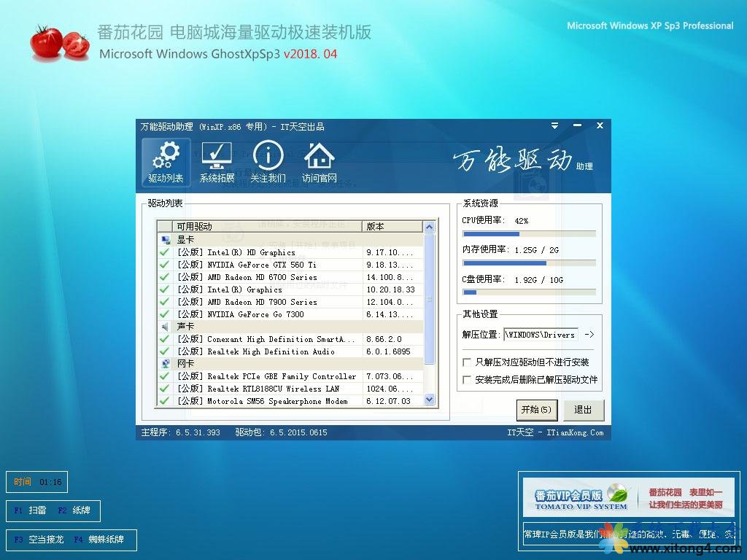This screenshot has height=560, width=747.
Task: Sort by the 可用驱动 column header
Action: pos(266,226)
